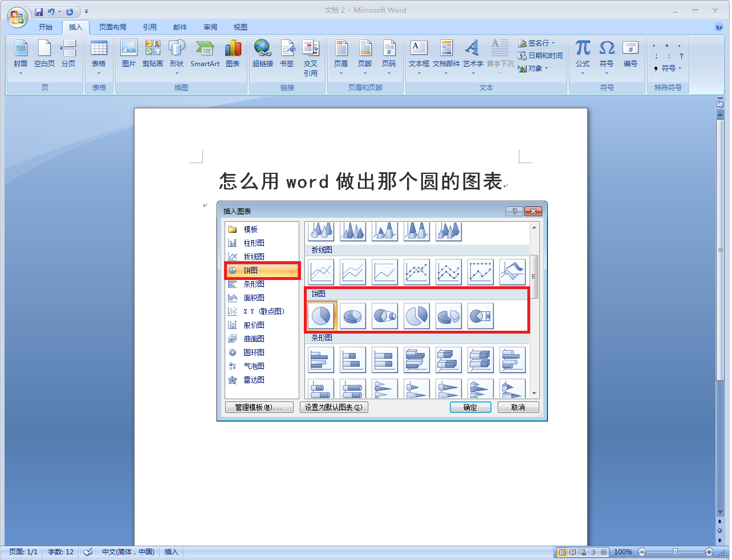The image size is (732, 560).
Task: Switch to outline view in status bar
Action: point(593,552)
